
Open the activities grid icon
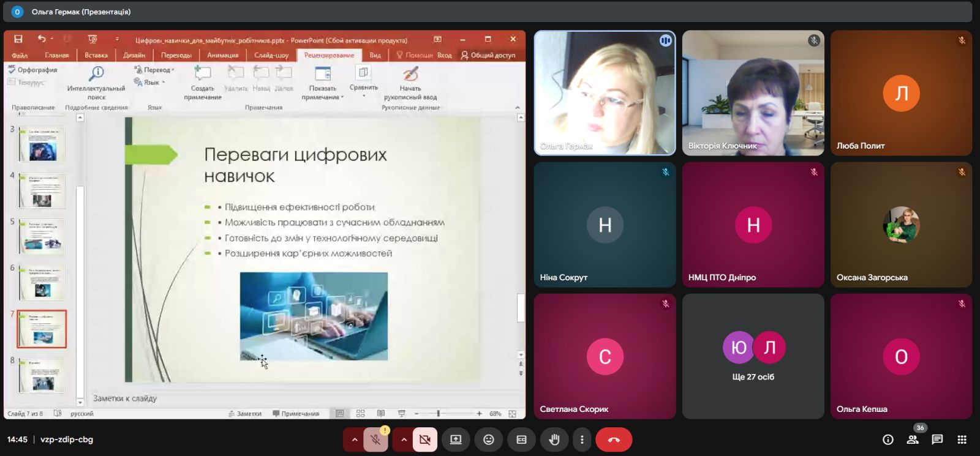tap(962, 439)
